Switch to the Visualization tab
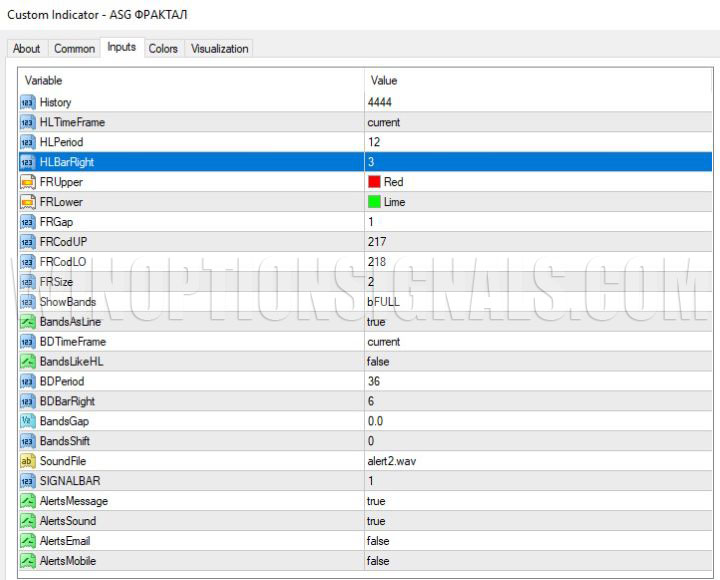The height and width of the screenshot is (580, 720). pos(220,48)
